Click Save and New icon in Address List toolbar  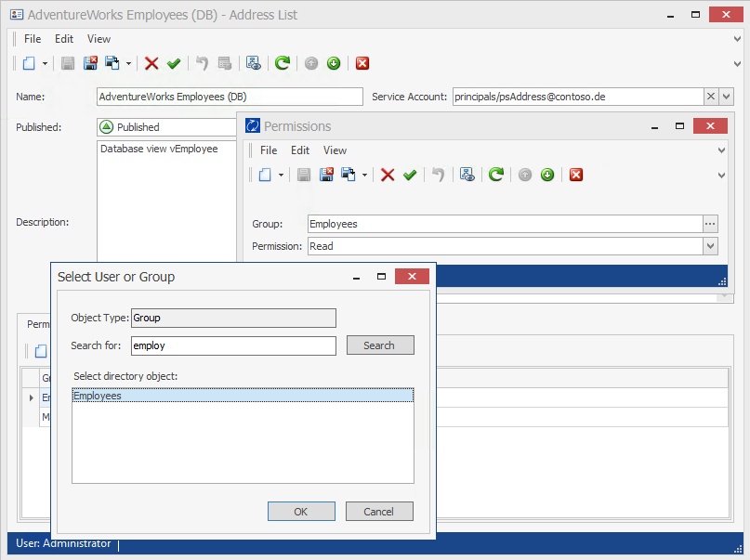click(x=112, y=63)
